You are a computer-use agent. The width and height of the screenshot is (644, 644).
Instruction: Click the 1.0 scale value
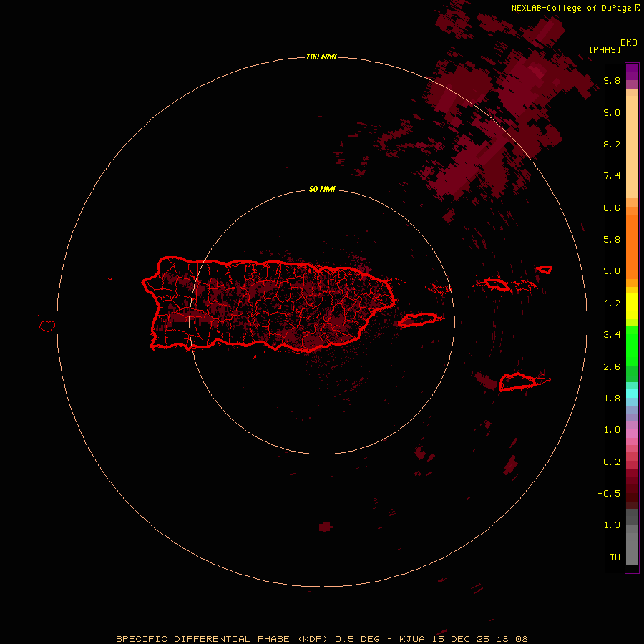click(612, 430)
